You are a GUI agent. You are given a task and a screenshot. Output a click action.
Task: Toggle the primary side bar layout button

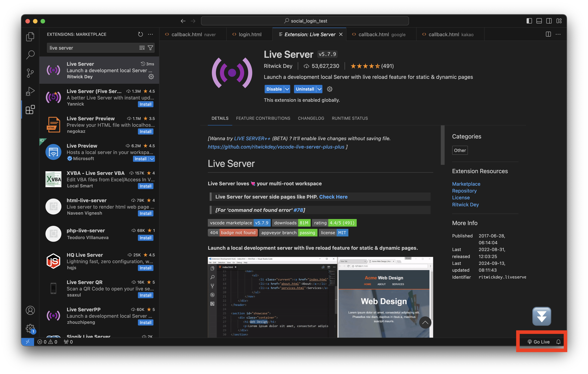click(x=529, y=21)
